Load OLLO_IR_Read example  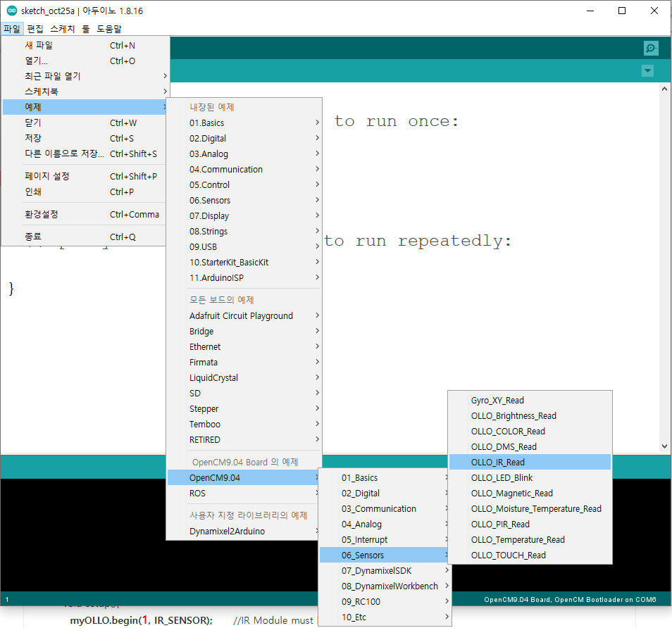pos(530,463)
